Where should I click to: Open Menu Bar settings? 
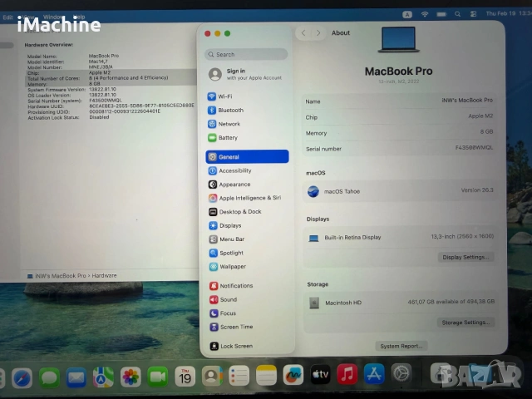247,239
